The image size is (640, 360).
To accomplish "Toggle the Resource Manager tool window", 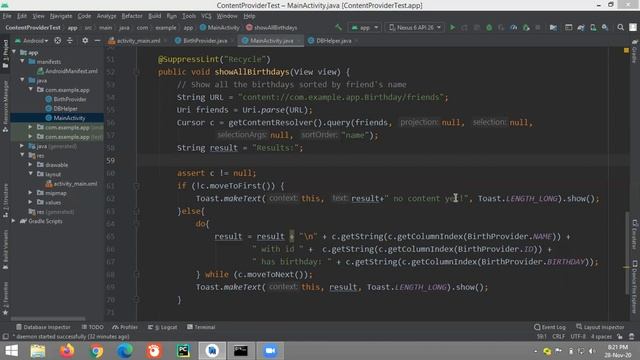I will 5,106.
